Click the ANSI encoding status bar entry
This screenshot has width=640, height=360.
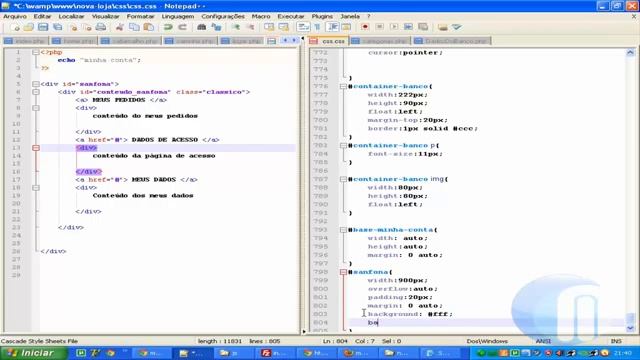point(543,341)
